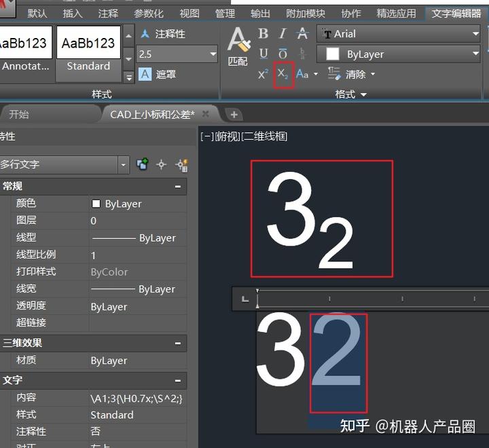Click the 清除 clear formatting button
The height and width of the screenshot is (448, 489).
click(347, 74)
